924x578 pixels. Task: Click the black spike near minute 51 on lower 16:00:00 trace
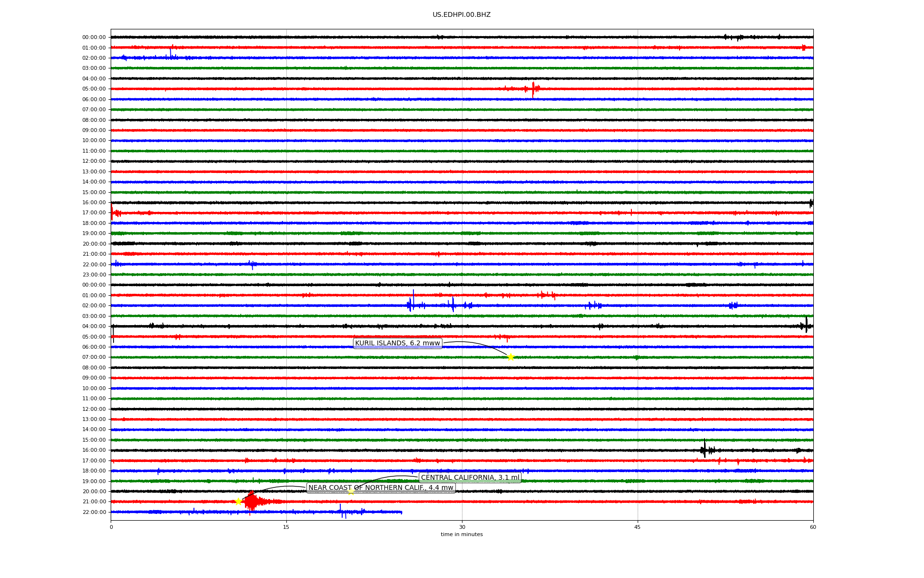(x=705, y=449)
